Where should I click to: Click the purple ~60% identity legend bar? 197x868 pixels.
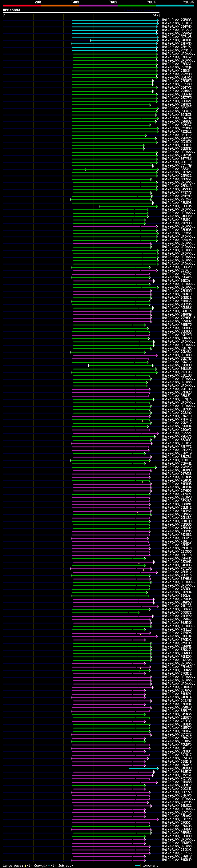click(x=98, y=6)
